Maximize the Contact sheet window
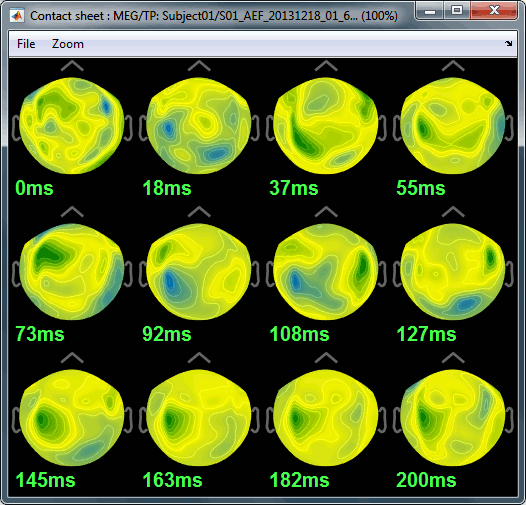Screen dimensions: 526x505 (457, 11)
